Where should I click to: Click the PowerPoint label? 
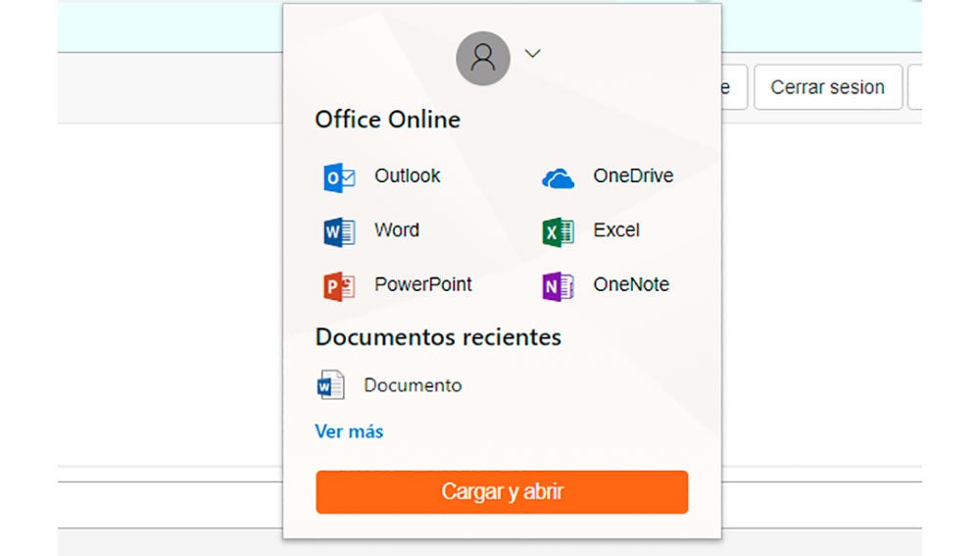click(423, 284)
